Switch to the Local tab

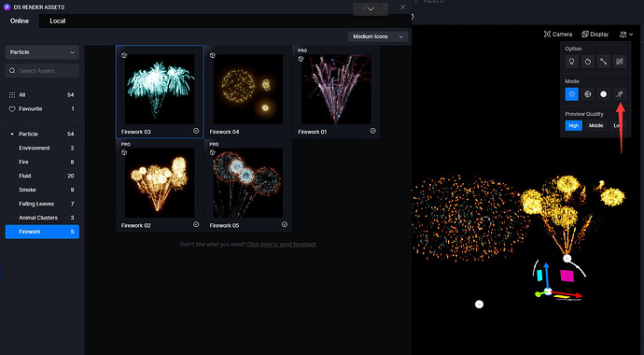point(58,21)
